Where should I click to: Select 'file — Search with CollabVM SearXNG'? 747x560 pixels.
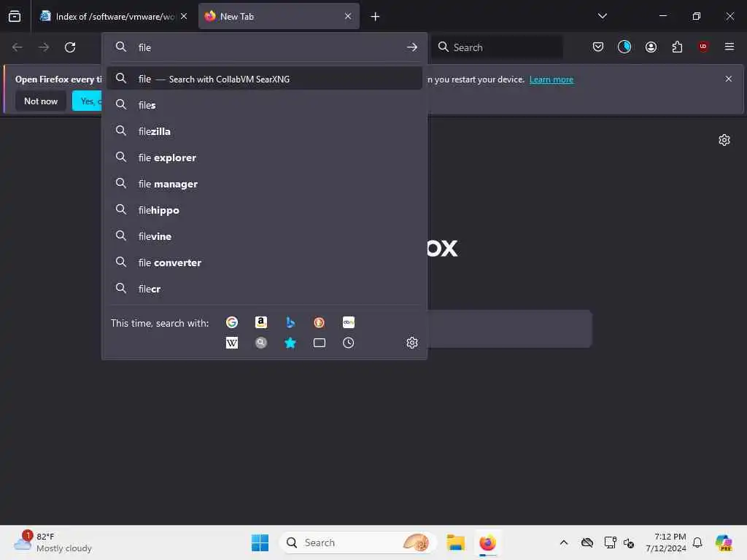(264, 79)
